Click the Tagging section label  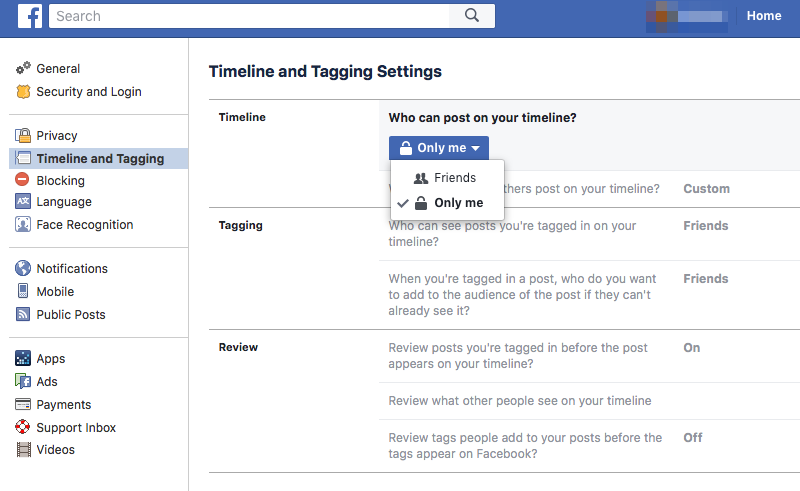coord(240,225)
